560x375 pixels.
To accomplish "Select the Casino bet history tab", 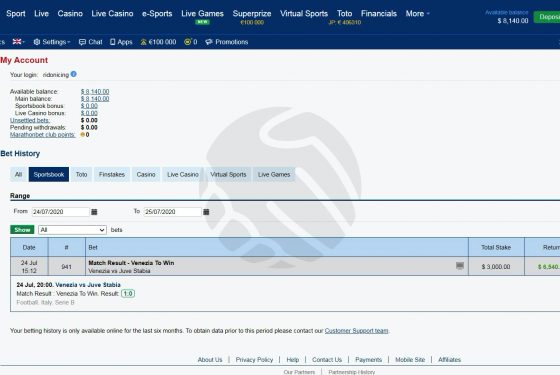I will click(x=146, y=174).
